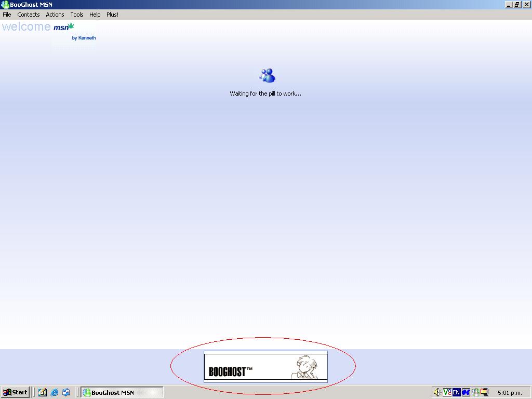
Task: Click the network monitors tray icon
Action: (484, 392)
